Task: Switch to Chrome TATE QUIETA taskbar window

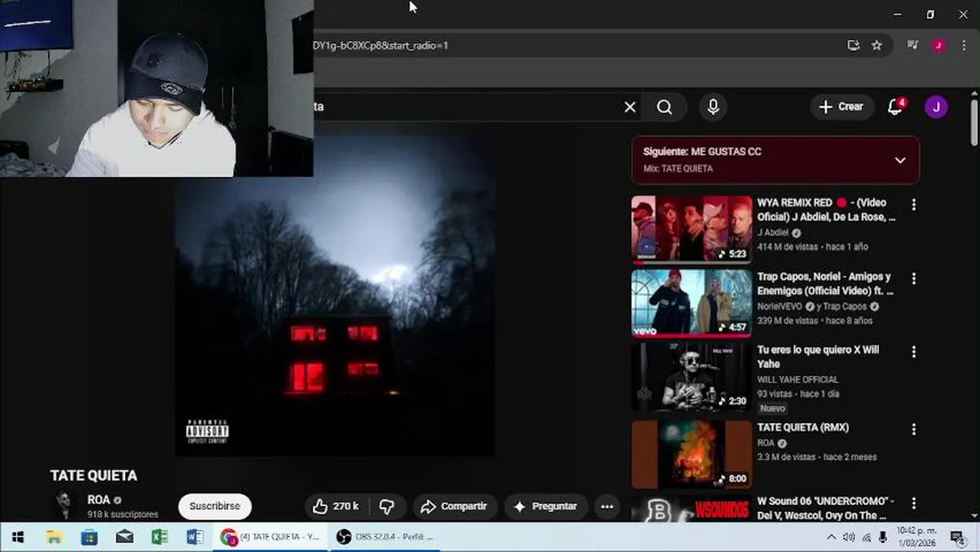Action: [x=271, y=537]
